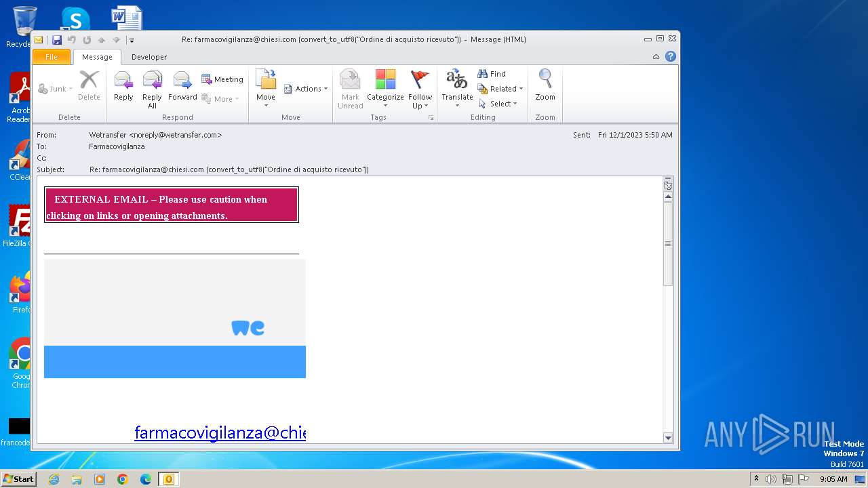
Task: Open the Junk dropdown
Action: click(x=56, y=89)
